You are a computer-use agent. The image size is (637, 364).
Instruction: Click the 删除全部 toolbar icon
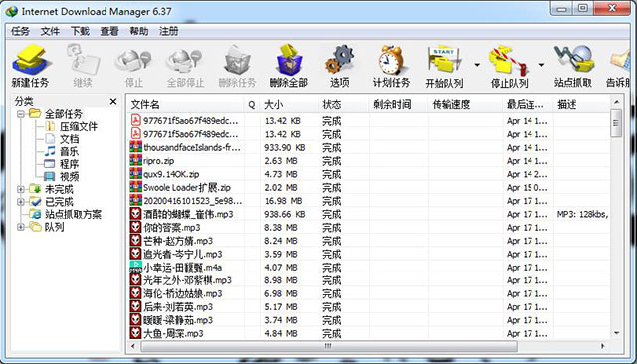click(289, 60)
